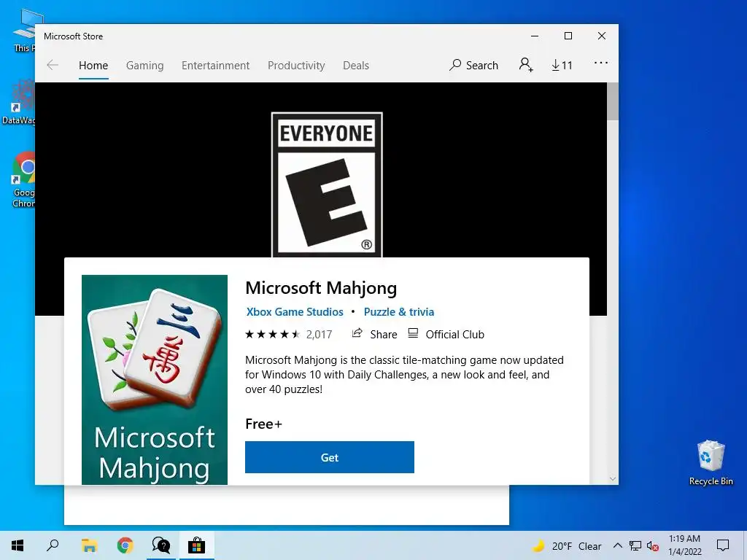
Task: Click the vertical scrollbar thumb
Action: [613, 101]
